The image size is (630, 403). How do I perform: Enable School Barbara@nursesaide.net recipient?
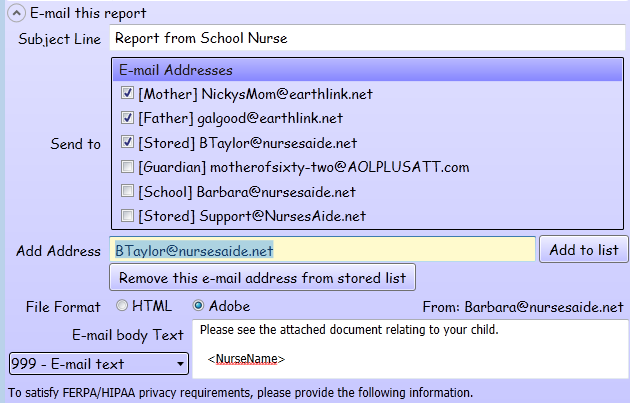click(x=127, y=191)
